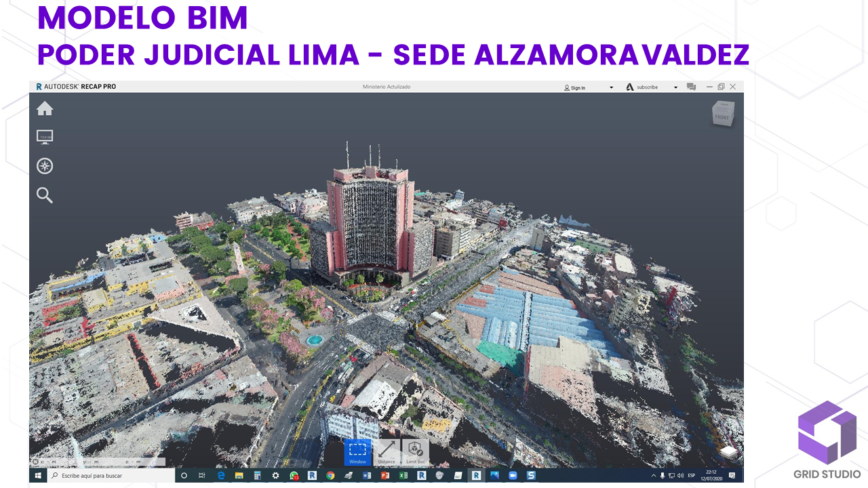Click the Autodesk ReCap Pro logo
This screenshot has height=488, width=868.
tap(76, 87)
